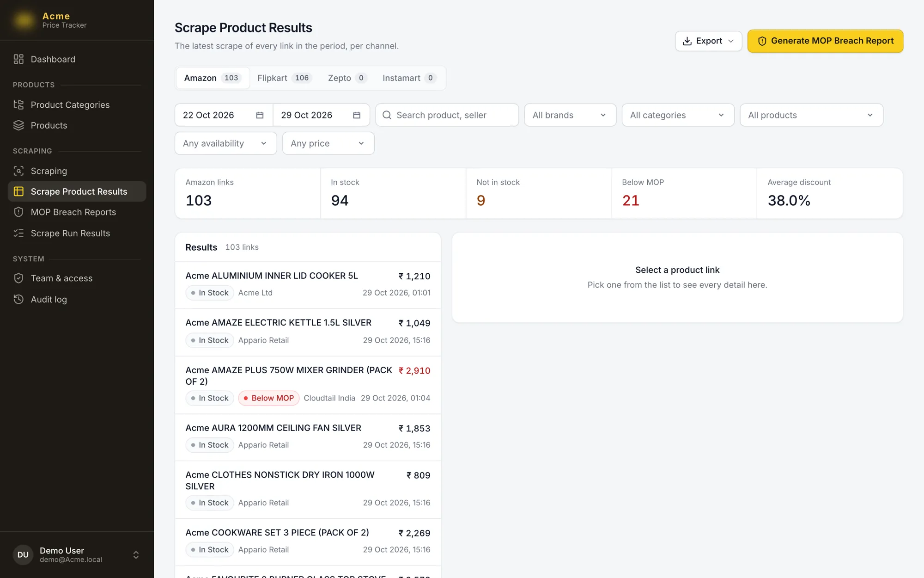Open Dashboard via its grid icon
The height and width of the screenshot is (578, 924).
click(18, 59)
